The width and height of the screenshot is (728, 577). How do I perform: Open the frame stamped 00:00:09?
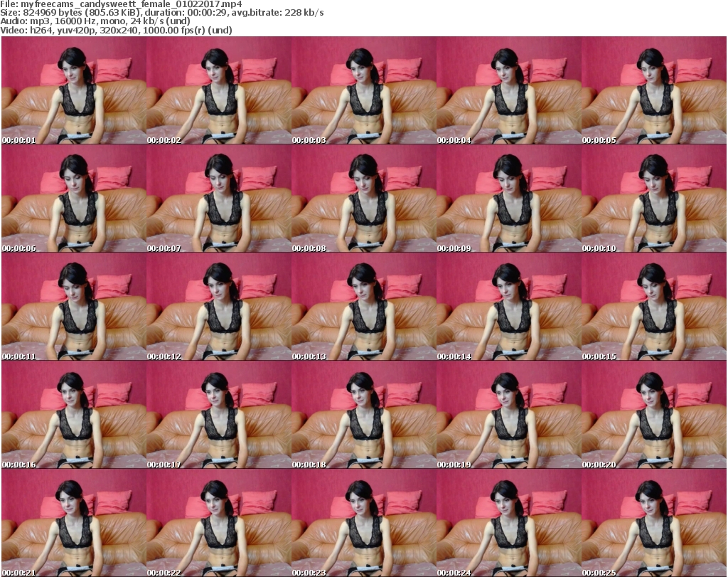coord(509,198)
